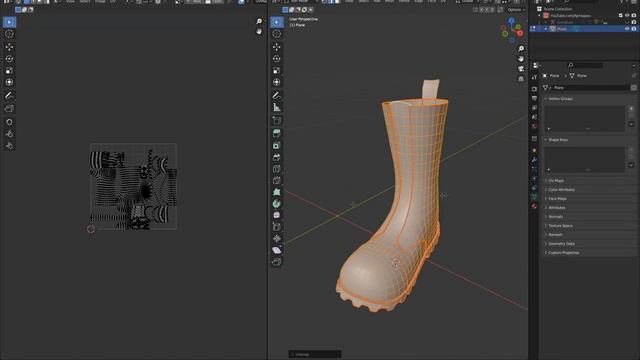Click the blue Z axis gizmo ball

tap(511, 20)
